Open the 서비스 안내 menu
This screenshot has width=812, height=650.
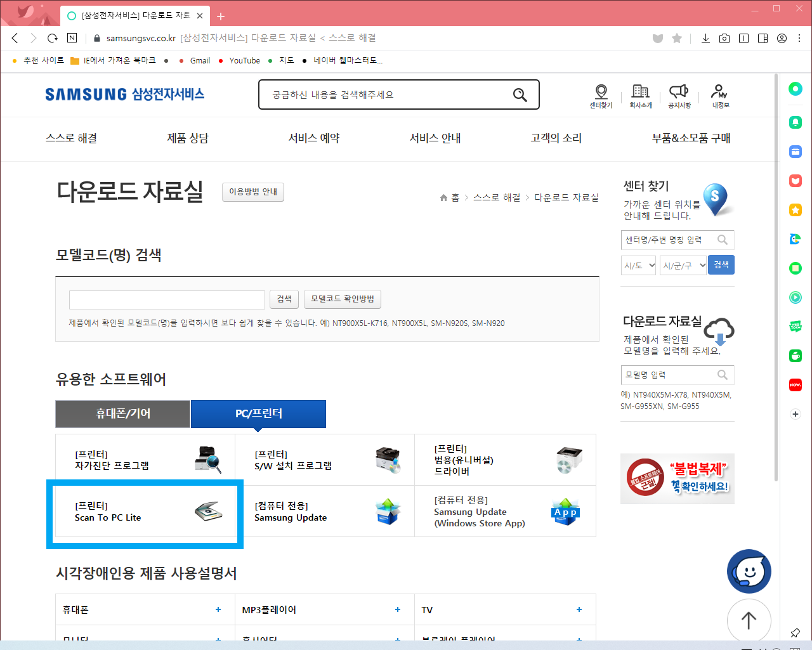point(435,138)
